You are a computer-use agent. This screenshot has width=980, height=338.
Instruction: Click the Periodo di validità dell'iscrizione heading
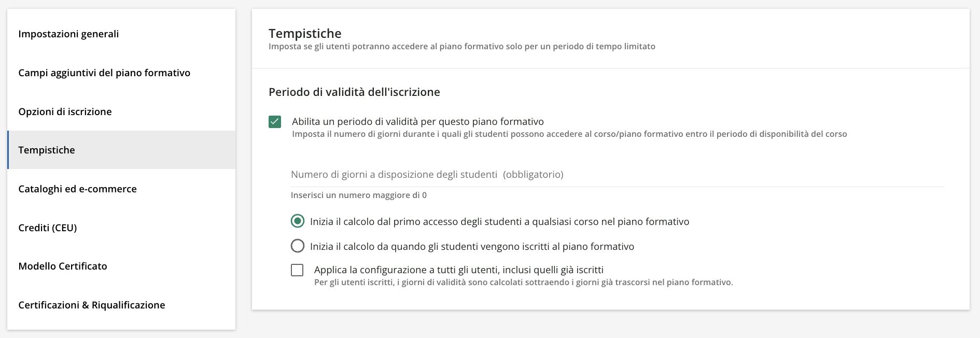(354, 92)
